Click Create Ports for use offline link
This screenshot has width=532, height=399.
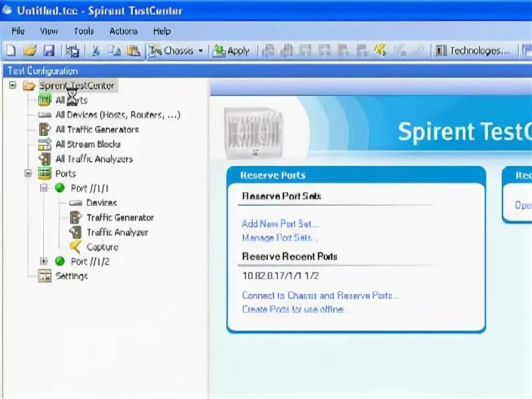[x=293, y=309]
